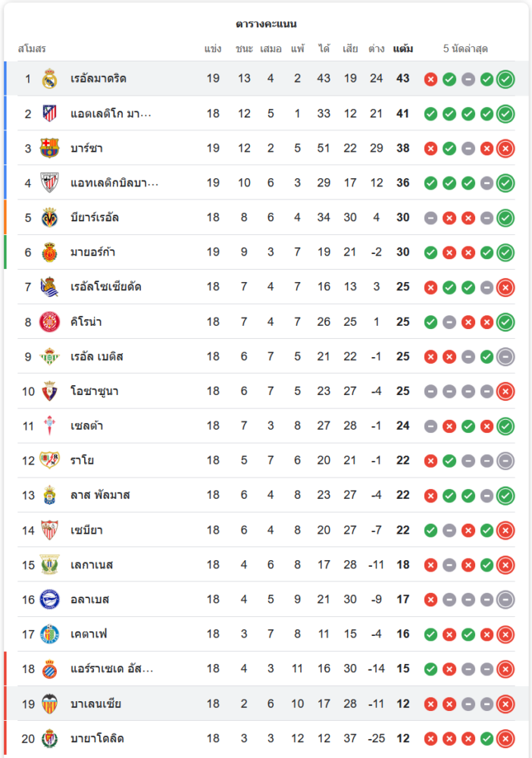Click the สโมสร club column header
This screenshot has height=758, width=532.
pyautogui.click(x=32, y=49)
